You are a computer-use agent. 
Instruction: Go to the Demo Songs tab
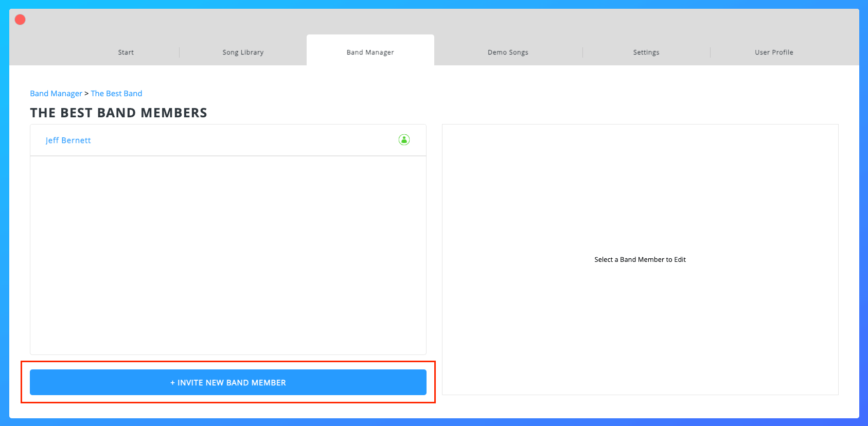coord(508,52)
